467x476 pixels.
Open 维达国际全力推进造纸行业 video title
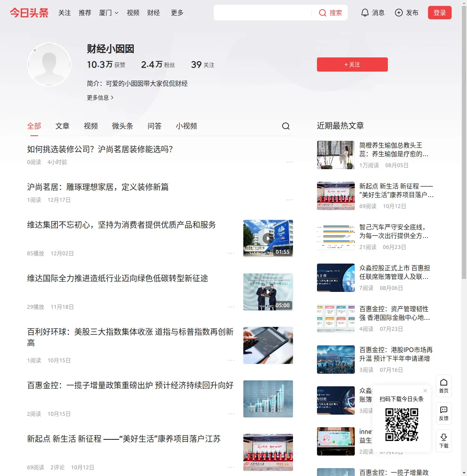point(118,279)
